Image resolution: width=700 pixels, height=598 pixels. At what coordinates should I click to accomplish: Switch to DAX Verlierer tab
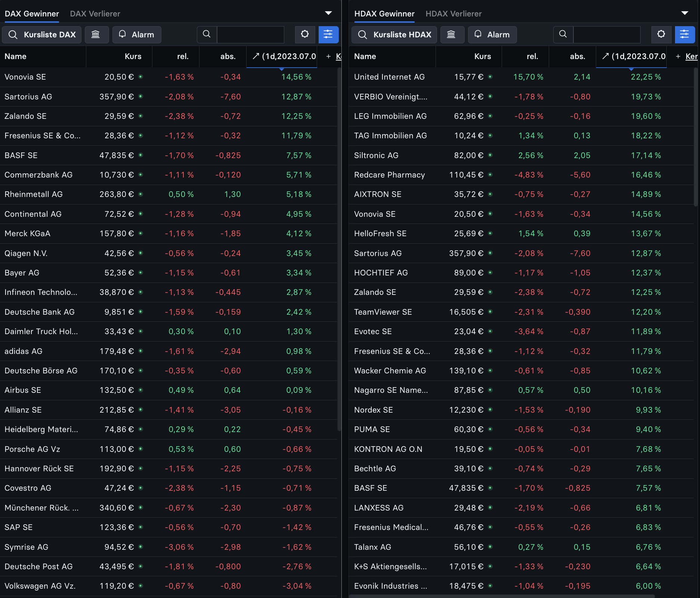(x=95, y=14)
